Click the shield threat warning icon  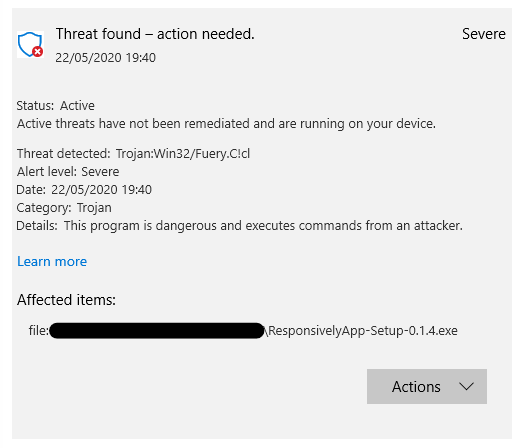30,44
